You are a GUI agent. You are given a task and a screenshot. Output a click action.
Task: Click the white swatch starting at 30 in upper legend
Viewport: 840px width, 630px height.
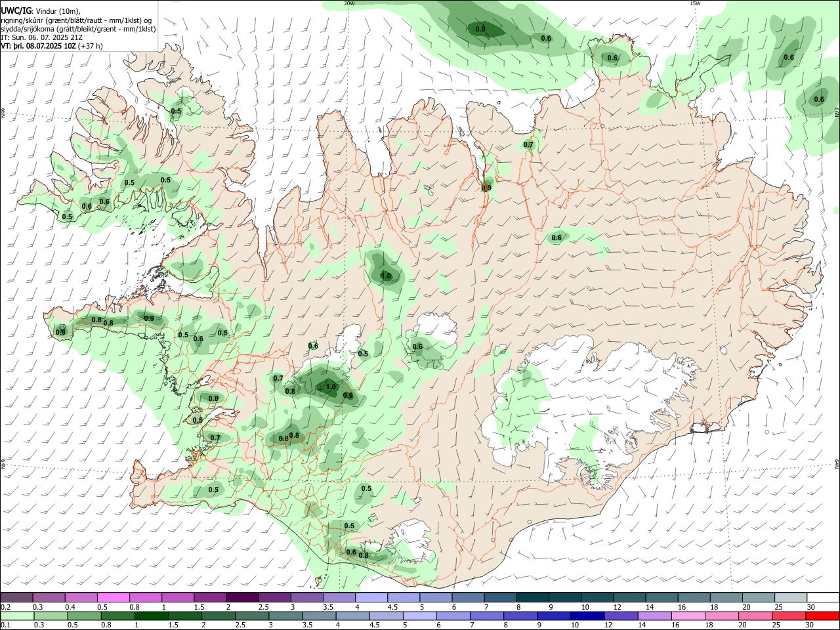point(823,597)
